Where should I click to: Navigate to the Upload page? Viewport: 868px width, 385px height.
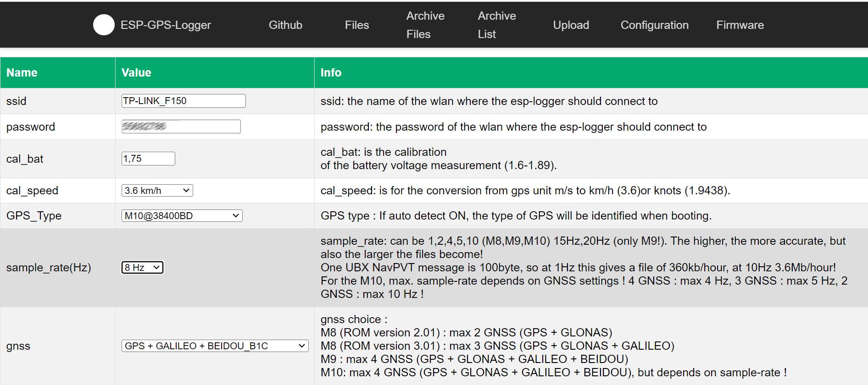tap(571, 25)
